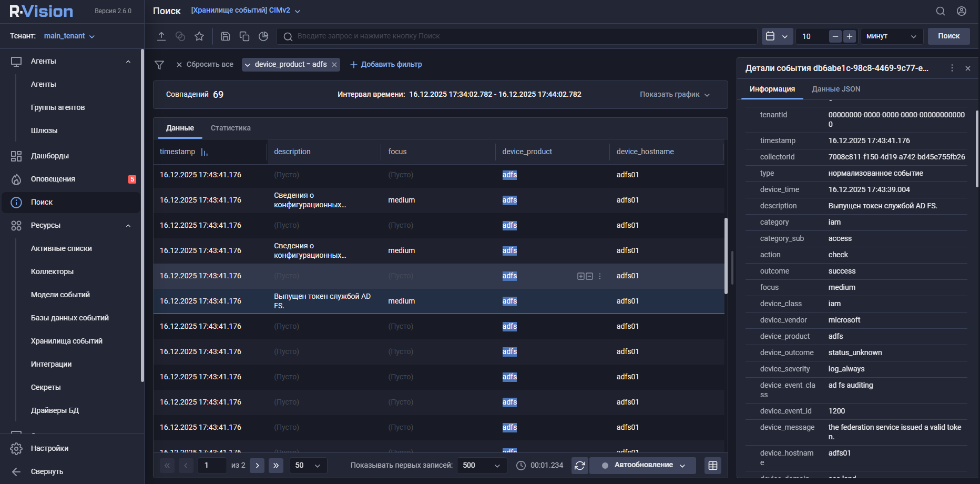
Task: Click Добавить фильтр to add a filter
Action: point(386,65)
